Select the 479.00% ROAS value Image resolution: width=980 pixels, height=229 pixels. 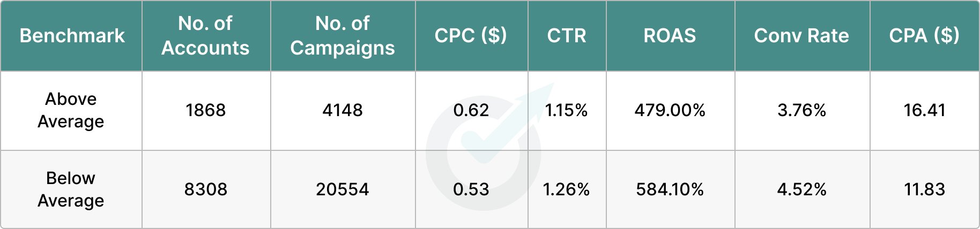670,110
